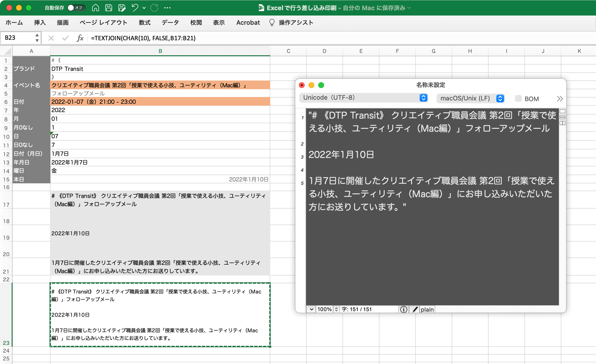Click the Select All corner triangle

click(7, 51)
